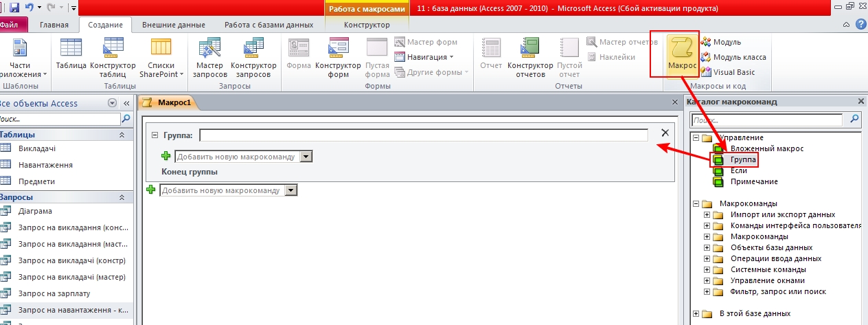Click green plus inside the group
868x325 pixels.
pyautogui.click(x=166, y=157)
